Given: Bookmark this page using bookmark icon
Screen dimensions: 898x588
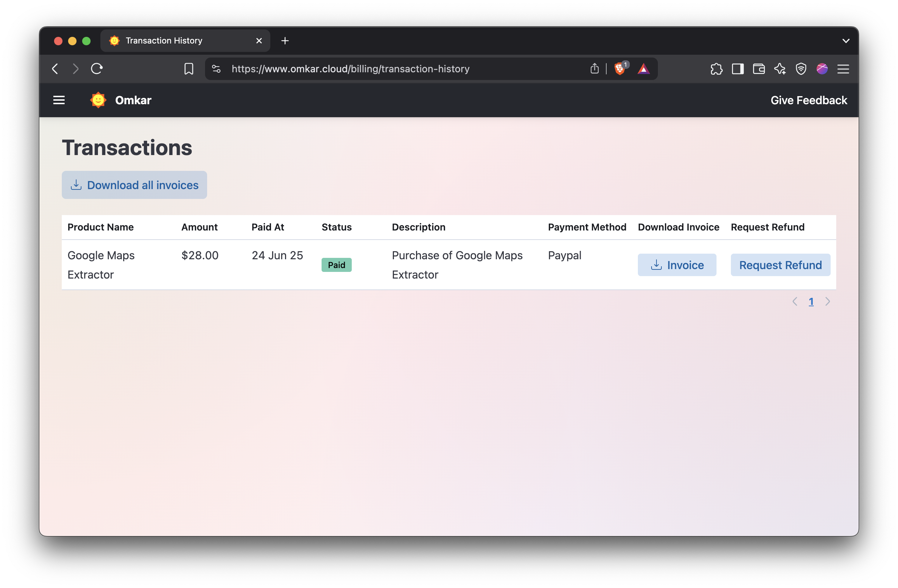Looking at the screenshot, I should click(x=189, y=69).
